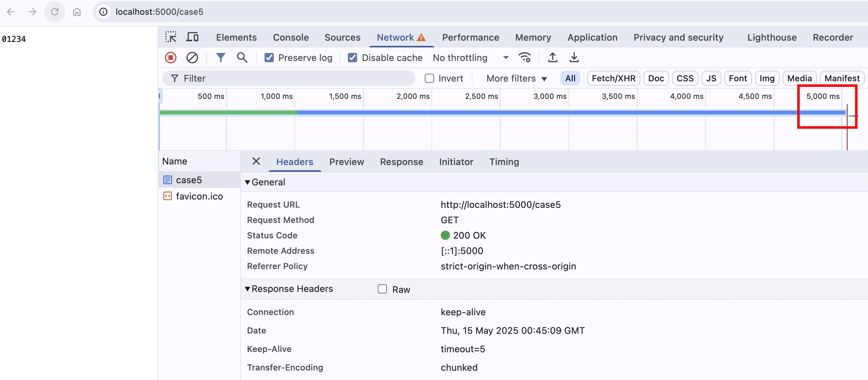Clear the network log
868x380 pixels.
point(192,58)
